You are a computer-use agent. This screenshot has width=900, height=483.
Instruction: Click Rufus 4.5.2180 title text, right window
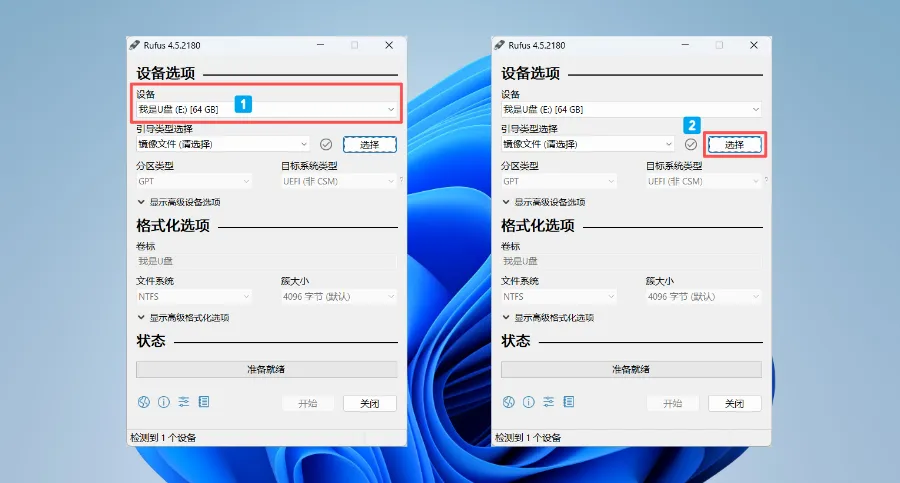[537, 45]
